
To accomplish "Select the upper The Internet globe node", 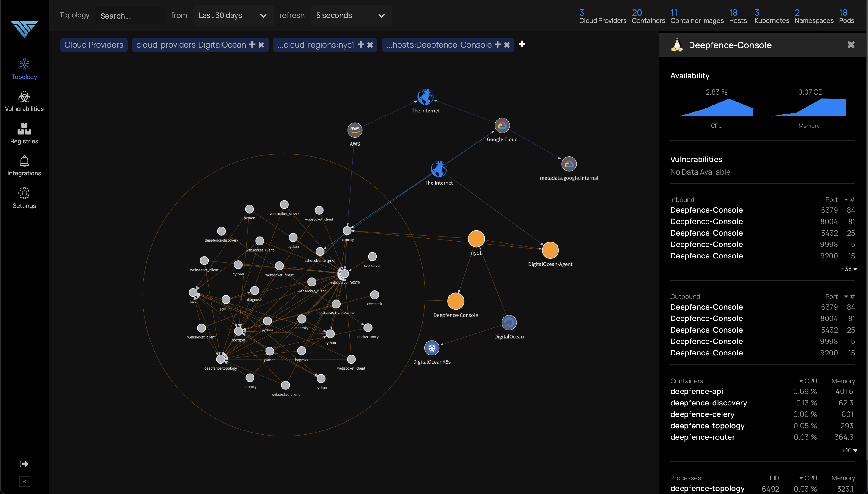I will 425,97.
